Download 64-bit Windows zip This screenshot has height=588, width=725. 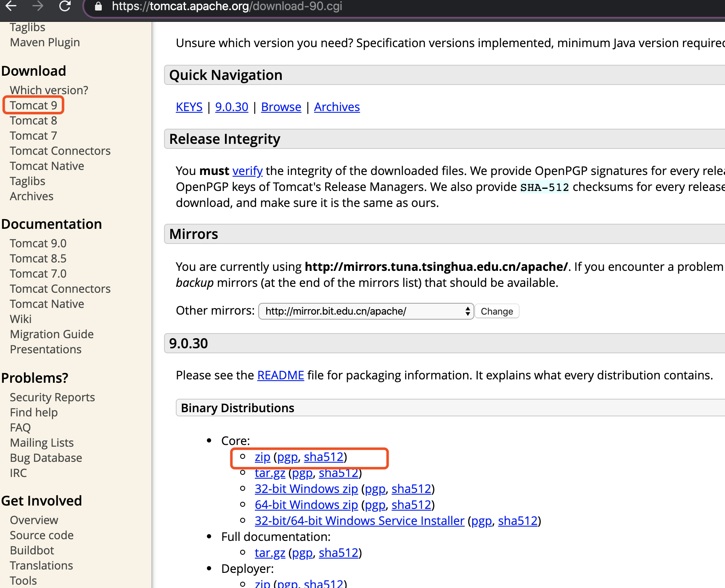click(306, 505)
